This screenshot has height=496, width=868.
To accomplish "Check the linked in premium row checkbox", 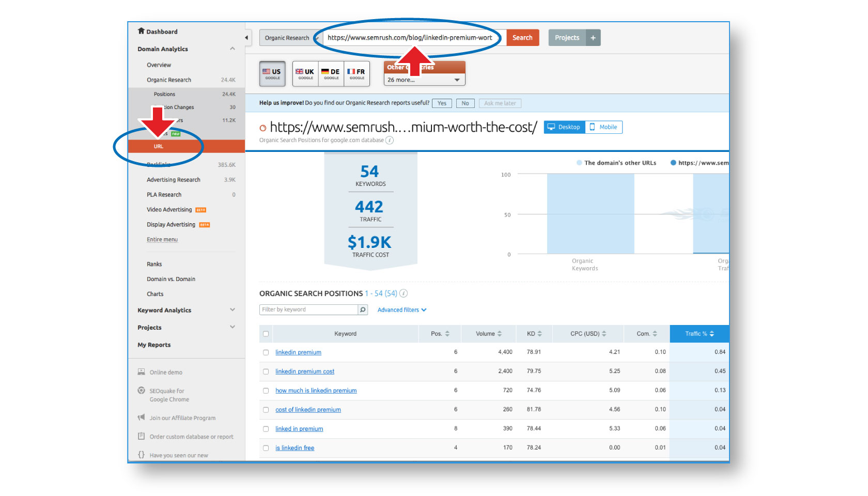I will tap(266, 429).
